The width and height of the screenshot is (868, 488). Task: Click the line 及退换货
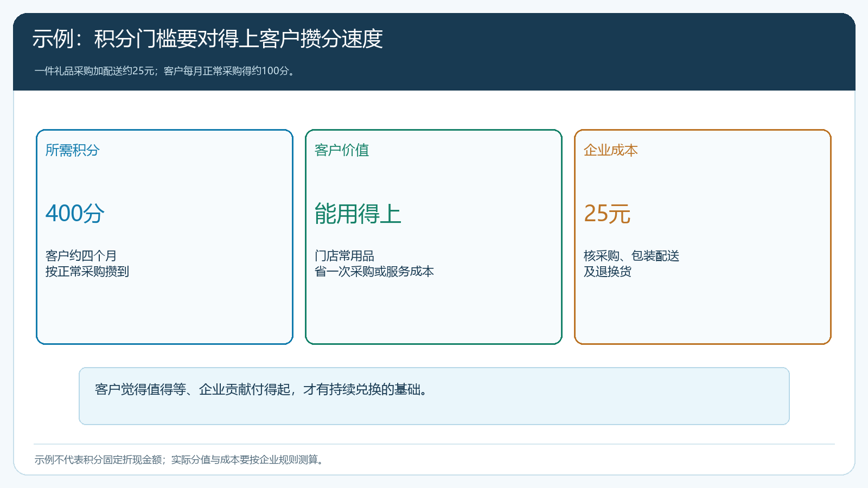click(x=608, y=272)
